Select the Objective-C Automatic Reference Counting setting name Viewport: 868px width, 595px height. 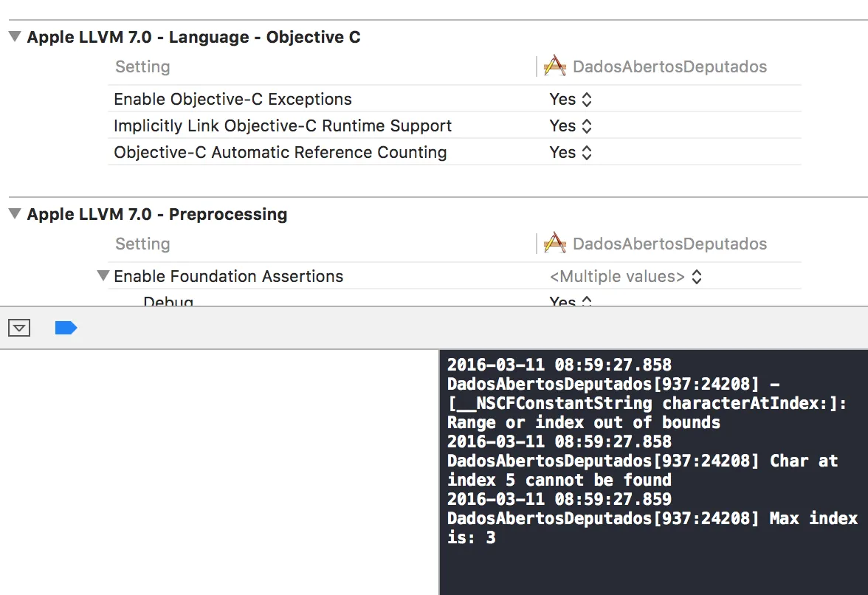point(280,153)
